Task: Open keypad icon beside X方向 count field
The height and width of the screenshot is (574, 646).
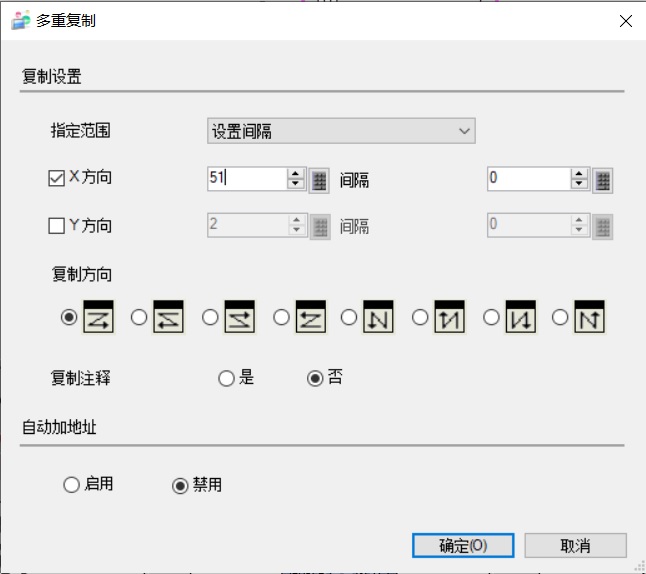Action: [x=319, y=180]
